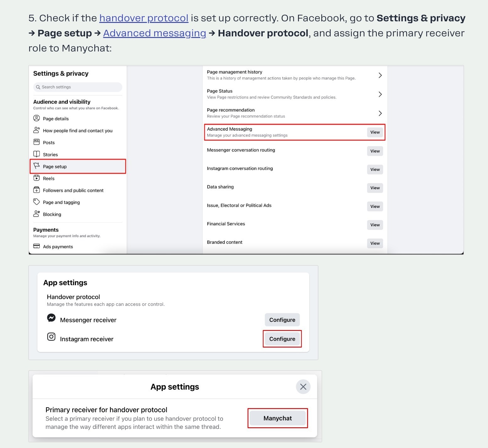
Task: Click the Search settings field
Action: pyautogui.click(x=78, y=87)
